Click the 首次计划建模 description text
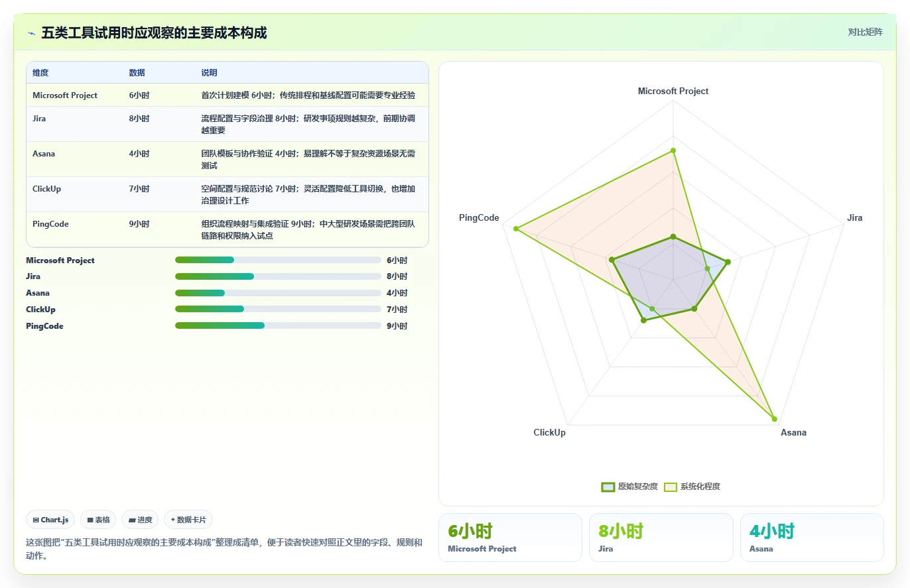The height and width of the screenshot is (588, 910). pyautogui.click(x=308, y=95)
